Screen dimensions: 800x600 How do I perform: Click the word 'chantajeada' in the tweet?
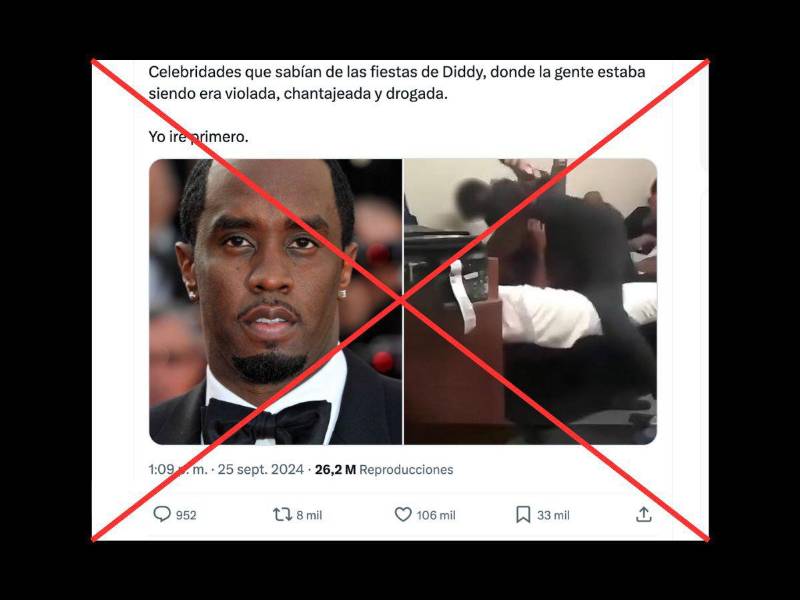click(x=327, y=94)
